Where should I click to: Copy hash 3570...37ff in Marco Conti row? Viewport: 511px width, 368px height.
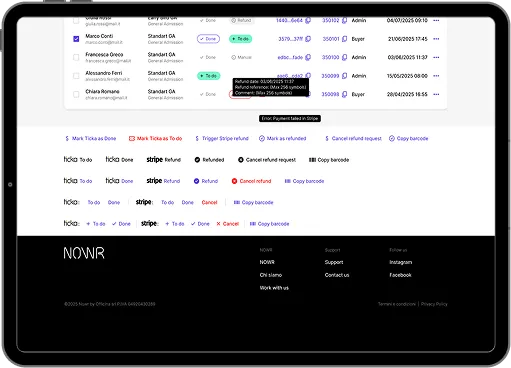tap(308, 39)
